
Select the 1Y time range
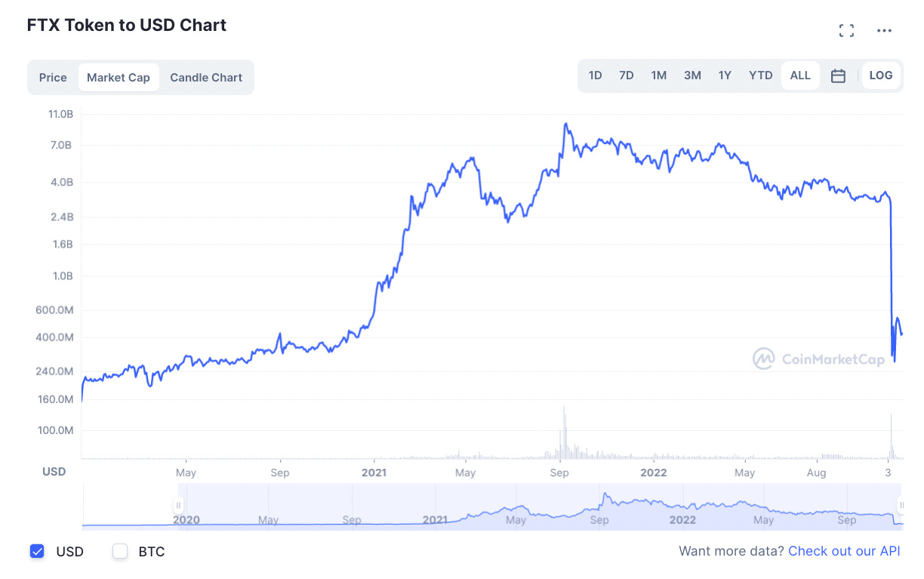(x=725, y=75)
